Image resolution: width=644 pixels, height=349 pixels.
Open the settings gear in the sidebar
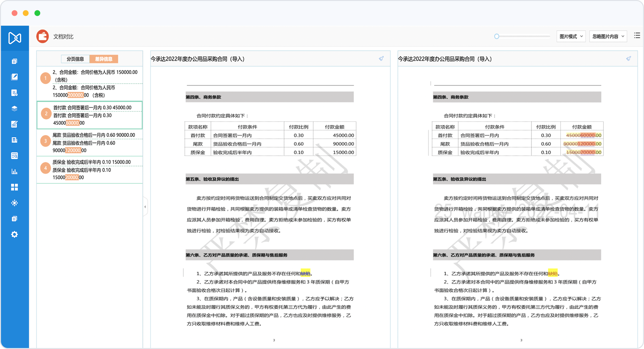(14, 234)
